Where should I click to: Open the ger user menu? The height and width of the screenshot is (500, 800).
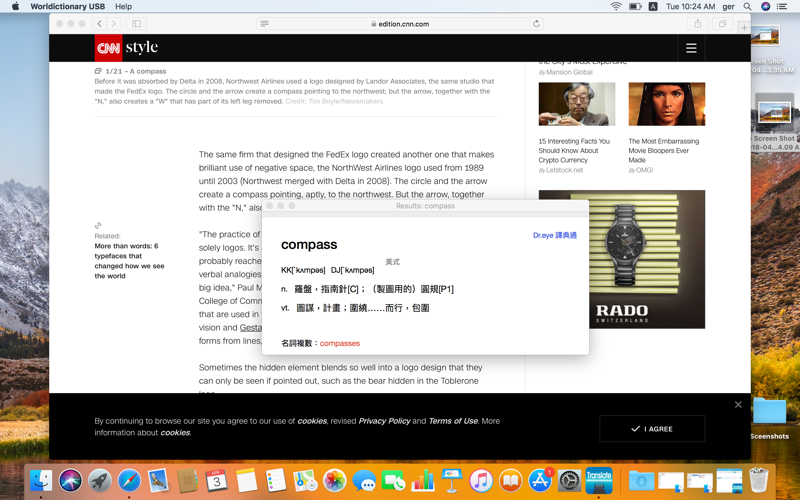click(x=729, y=6)
